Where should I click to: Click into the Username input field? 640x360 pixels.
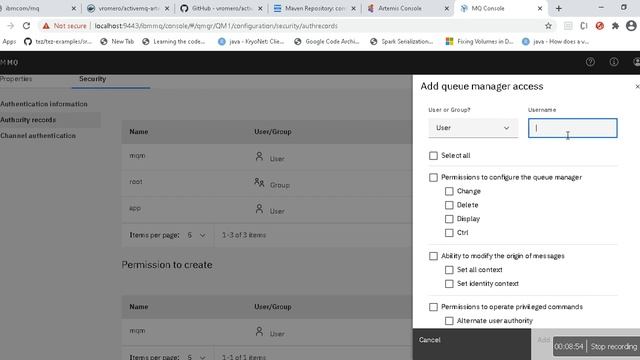click(573, 128)
